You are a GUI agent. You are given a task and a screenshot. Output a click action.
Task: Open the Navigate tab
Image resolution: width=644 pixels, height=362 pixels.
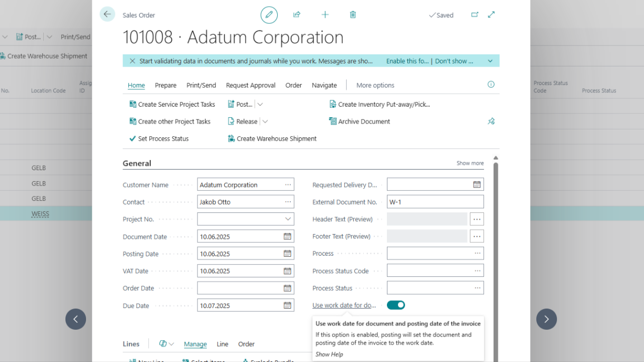point(324,85)
